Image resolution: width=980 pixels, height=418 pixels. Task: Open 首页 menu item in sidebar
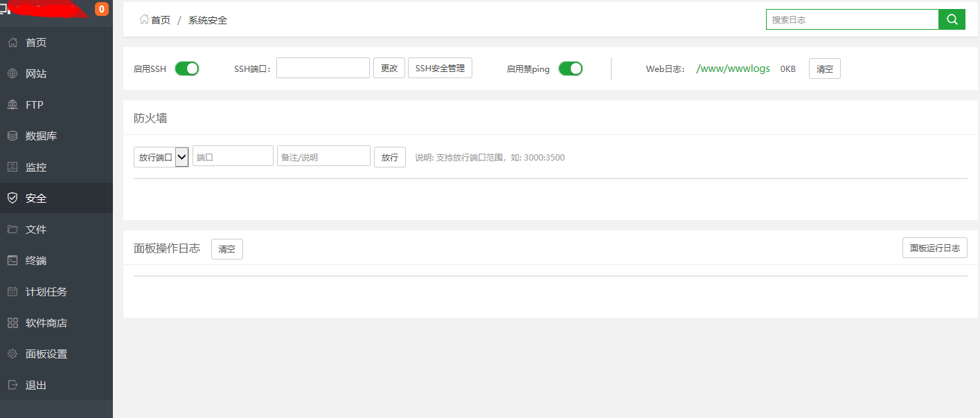tap(56, 43)
